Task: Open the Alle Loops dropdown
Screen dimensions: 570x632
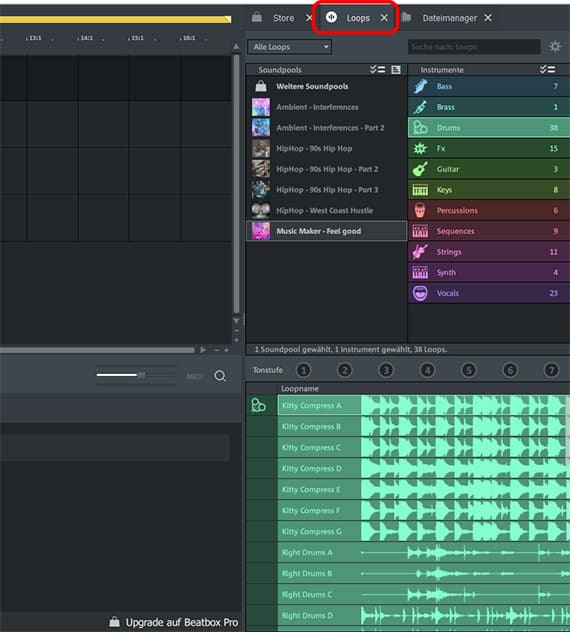Action: [x=290, y=47]
